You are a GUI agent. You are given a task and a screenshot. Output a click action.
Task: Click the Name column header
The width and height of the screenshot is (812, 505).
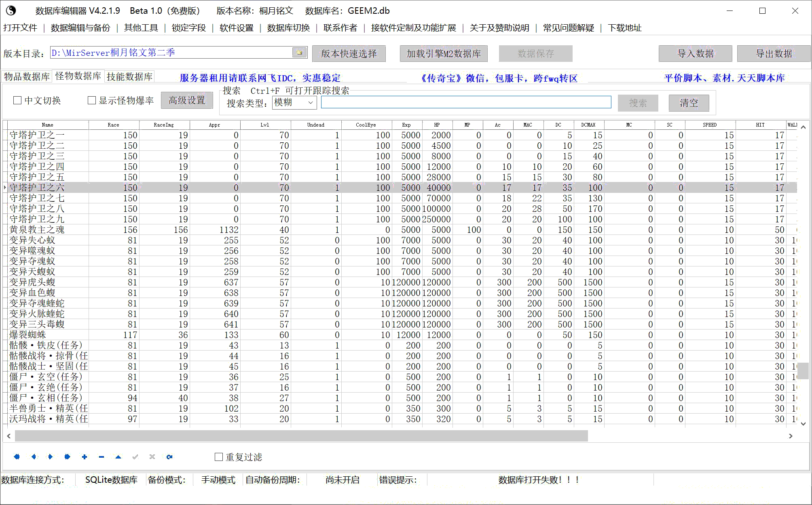(48, 125)
